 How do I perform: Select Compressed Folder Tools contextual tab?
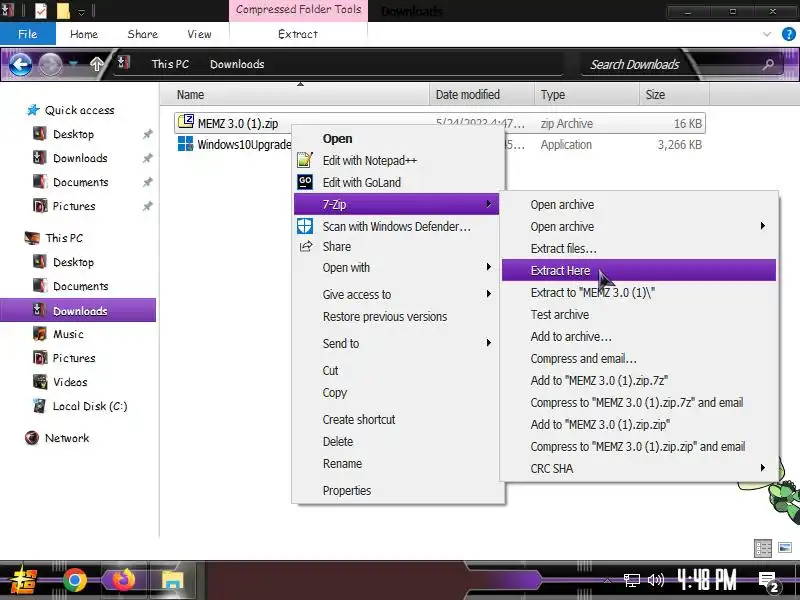tap(298, 10)
